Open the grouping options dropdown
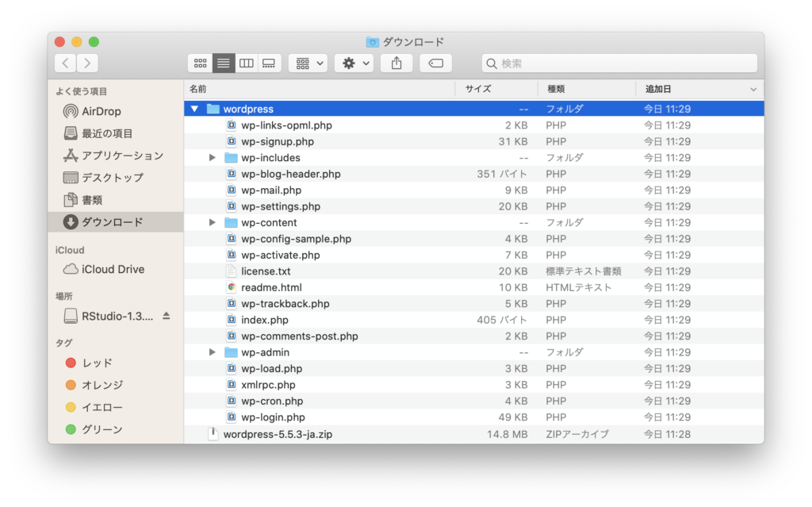 pos(308,63)
